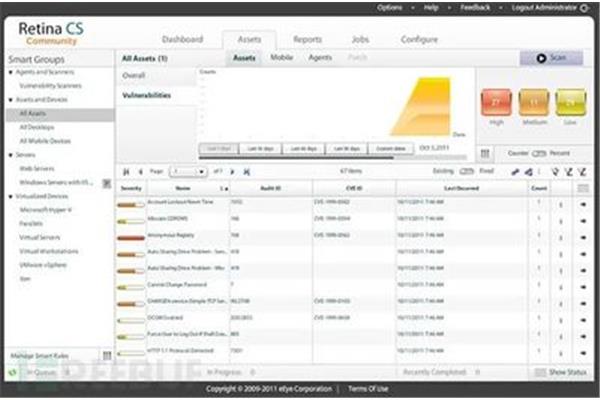The image size is (600, 400).
Task: Click the first filter funnel icon
Action: [554, 172]
